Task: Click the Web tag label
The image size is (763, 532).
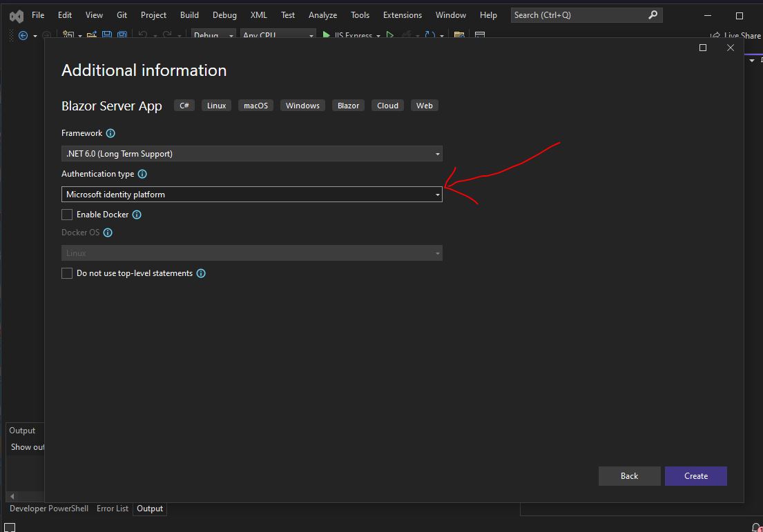Action: (425, 106)
